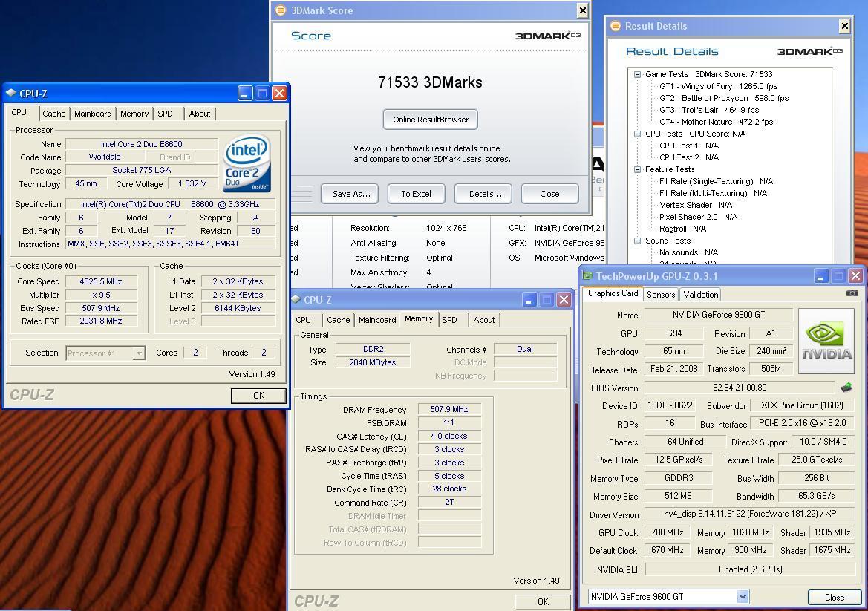Select Fill Rate (Multi-Texturing) row

tap(713, 193)
